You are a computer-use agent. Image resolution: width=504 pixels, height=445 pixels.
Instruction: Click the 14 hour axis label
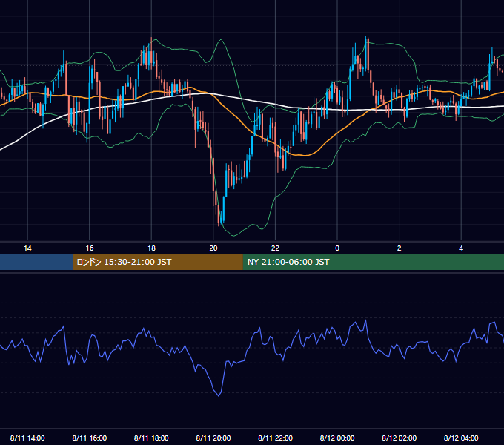point(27,248)
